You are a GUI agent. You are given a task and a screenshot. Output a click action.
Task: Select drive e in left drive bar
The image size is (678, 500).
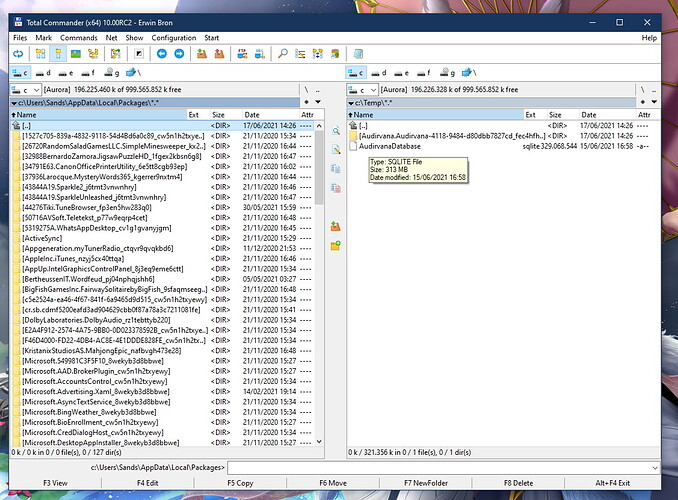66,73
